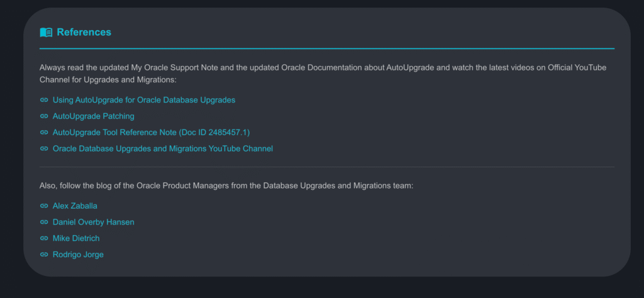The width and height of the screenshot is (644, 298).
Task: Follow the Mike Dietrich blog link
Action: (76, 238)
